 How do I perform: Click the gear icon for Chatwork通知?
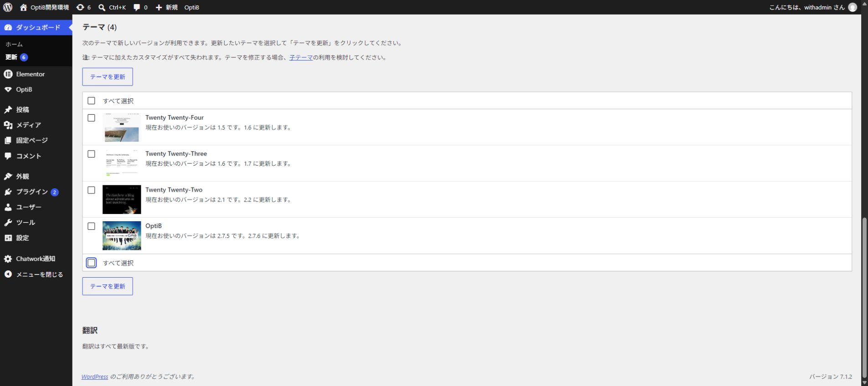tap(8, 259)
